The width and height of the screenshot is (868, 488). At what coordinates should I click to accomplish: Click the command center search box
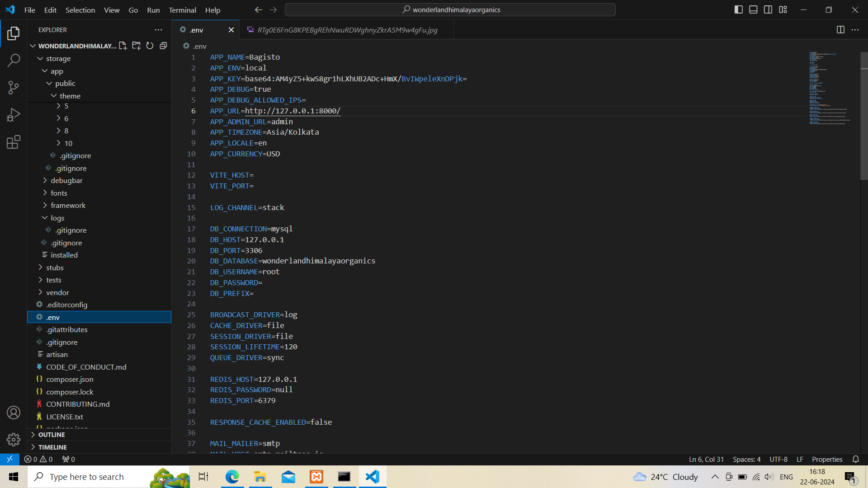(450, 9)
